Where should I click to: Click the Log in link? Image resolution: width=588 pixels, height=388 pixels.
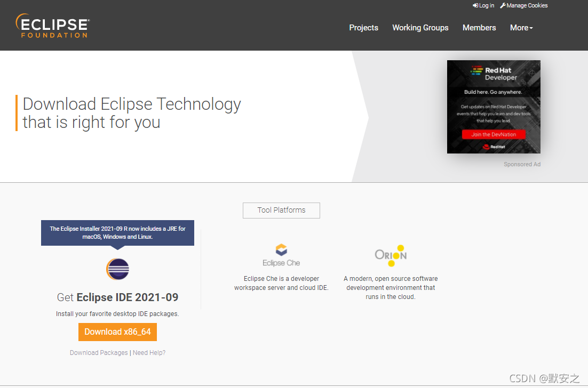coord(483,6)
